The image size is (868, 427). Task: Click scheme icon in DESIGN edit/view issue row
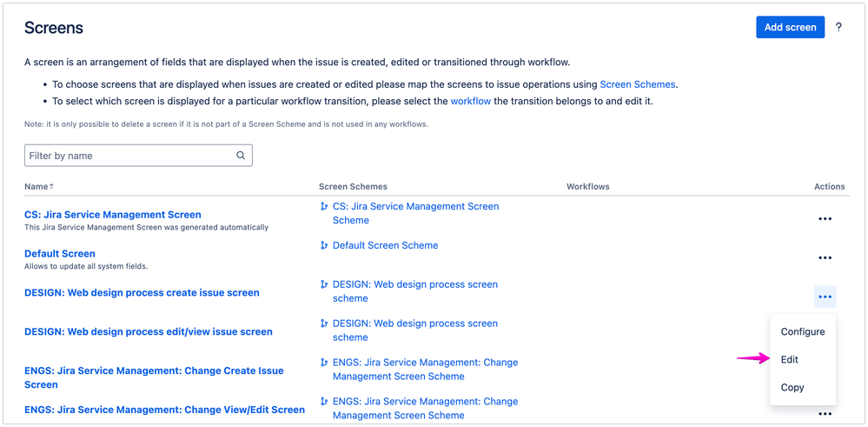[324, 324]
